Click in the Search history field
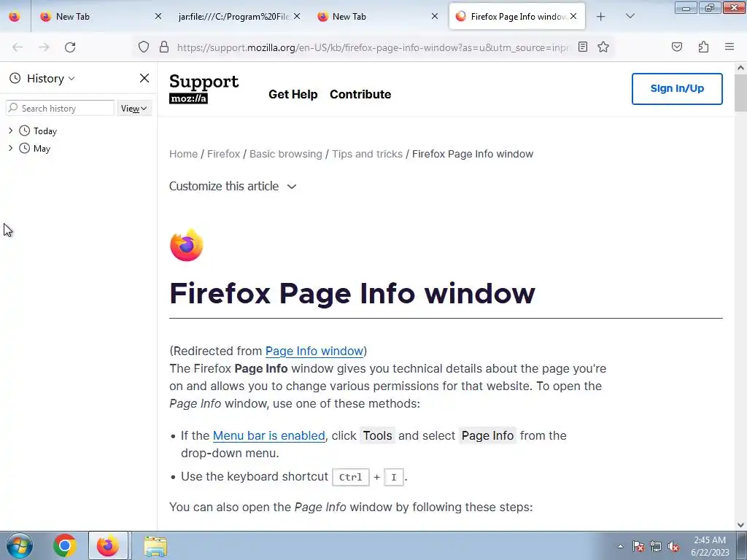Viewport: 747px width, 560px height. point(60,108)
